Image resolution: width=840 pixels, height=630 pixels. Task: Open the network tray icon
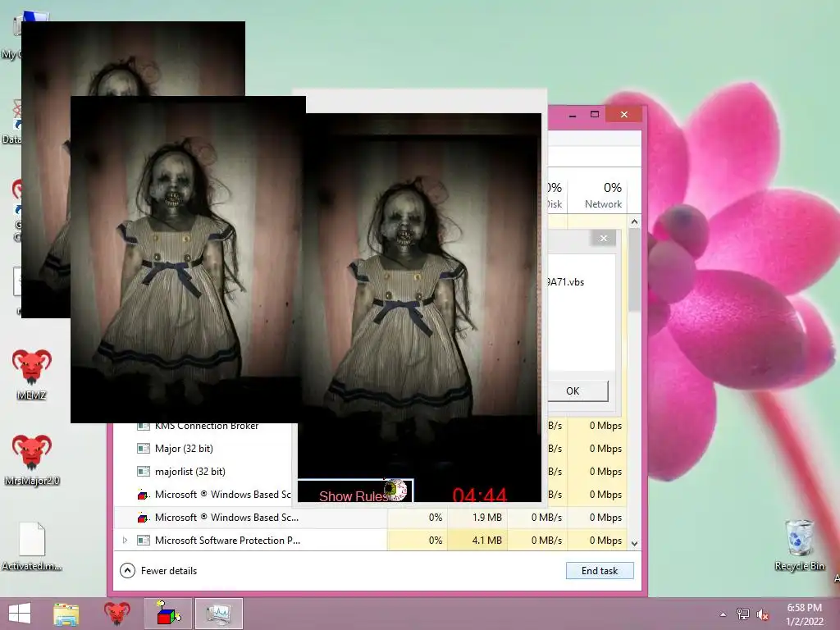pyautogui.click(x=743, y=614)
